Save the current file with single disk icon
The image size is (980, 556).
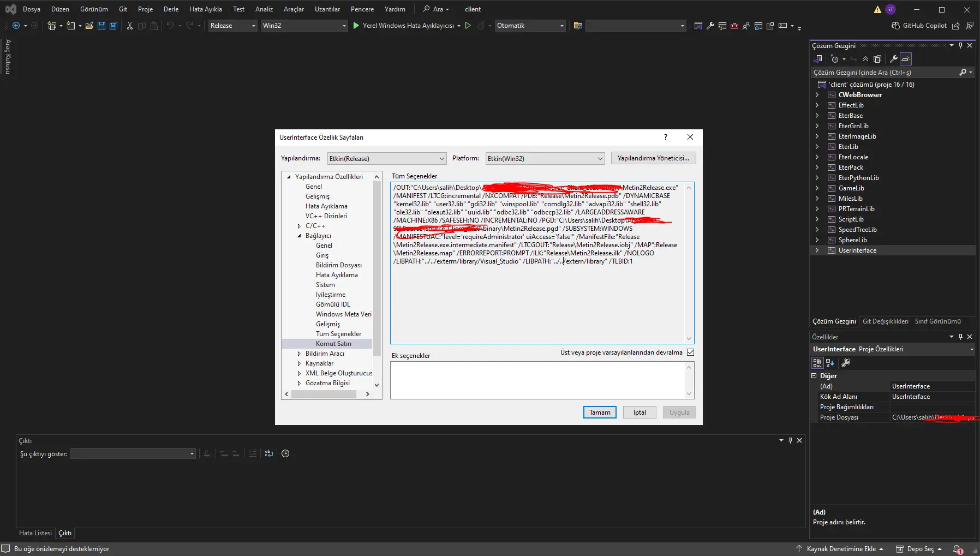(x=101, y=26)
